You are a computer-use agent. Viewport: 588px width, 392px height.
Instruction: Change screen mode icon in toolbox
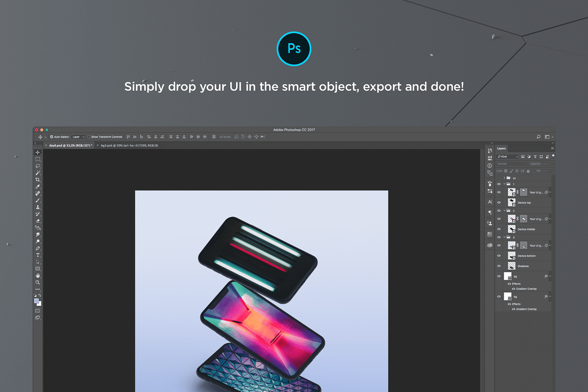point(38,318)
